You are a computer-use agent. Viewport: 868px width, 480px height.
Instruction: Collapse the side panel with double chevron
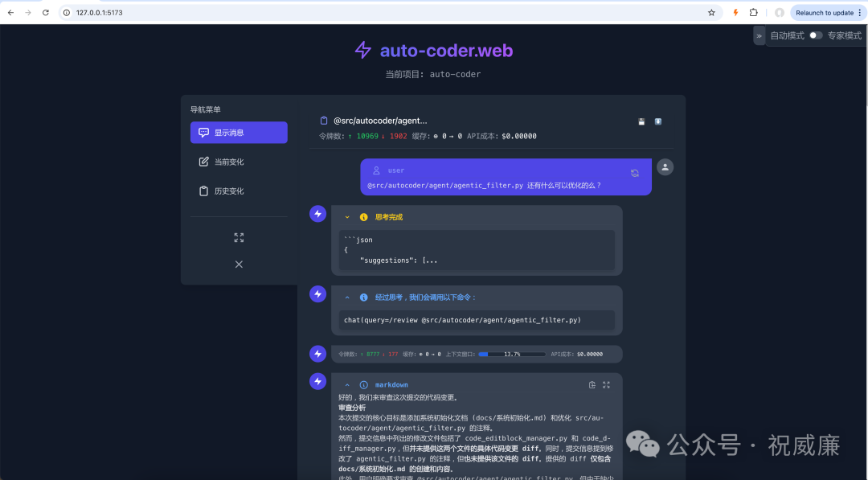[759, 35]
